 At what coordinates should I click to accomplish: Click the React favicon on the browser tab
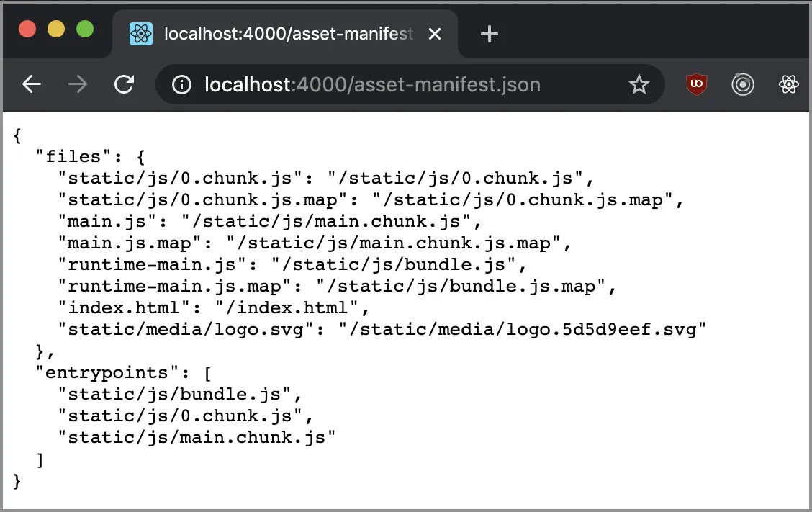(x=141, y=33)
